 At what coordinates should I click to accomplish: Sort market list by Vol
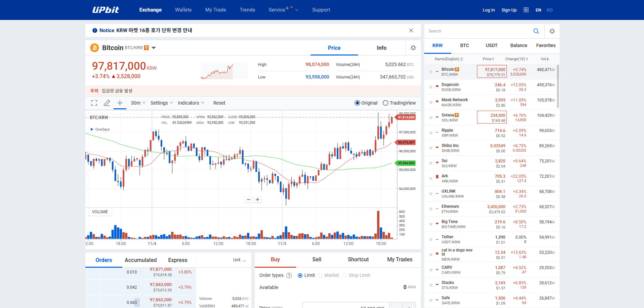[x=544, y=59]
